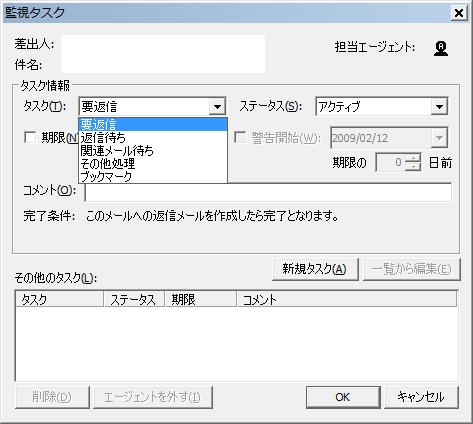This screenshot has width=473, height=424.
Task: Click the 差出人/件名 white field
Action: [x=163, y=54]
